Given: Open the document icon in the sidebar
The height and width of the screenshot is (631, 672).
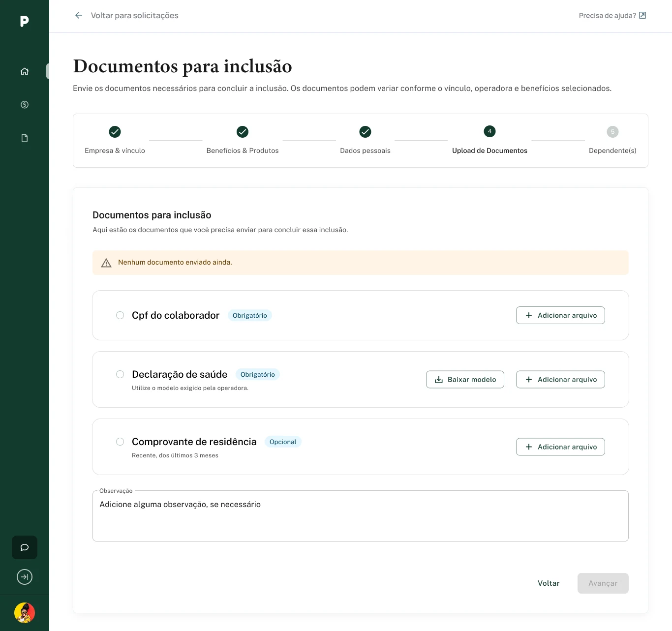Looking at the screenshot, I should click(25, 138).
